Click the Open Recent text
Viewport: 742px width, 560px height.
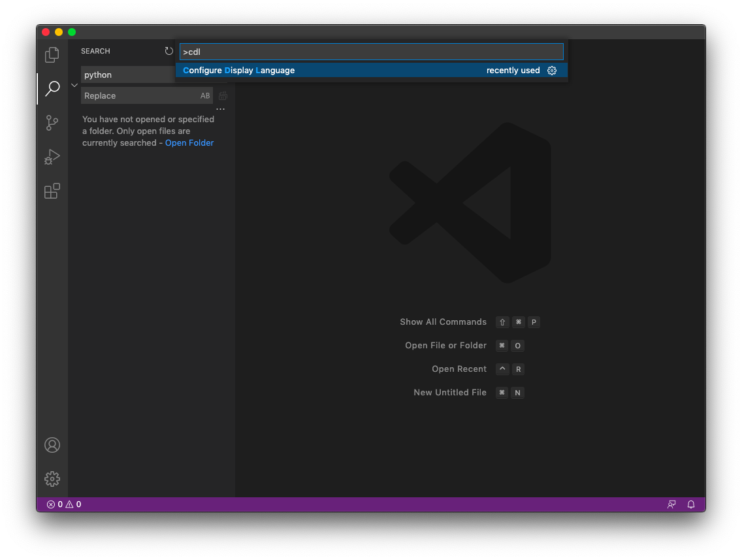click(x=459, y=369)
